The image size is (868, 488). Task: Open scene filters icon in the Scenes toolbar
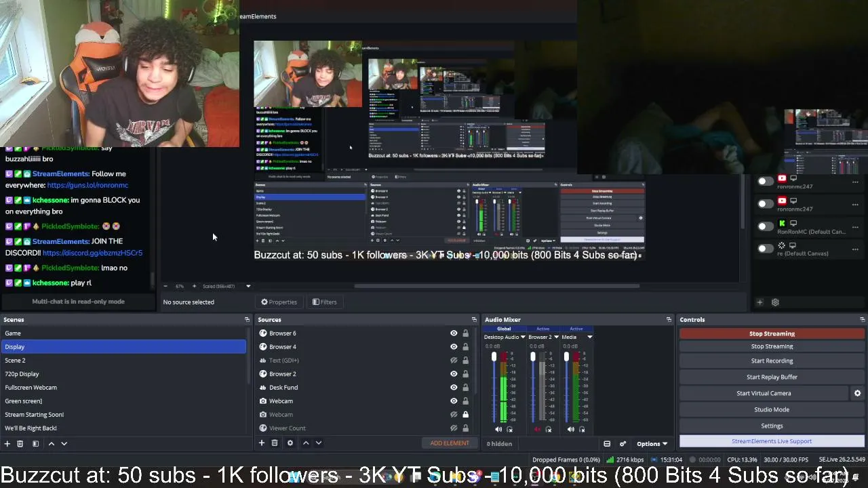click(35, 443)
